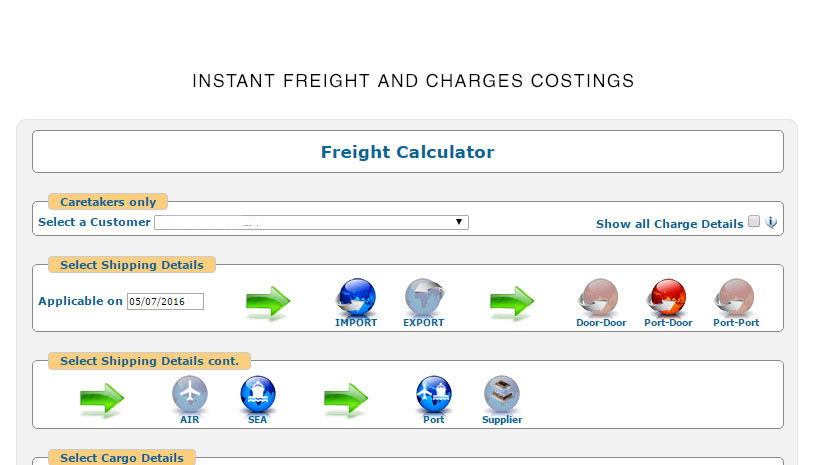Choose the Port-Door shipping option
819x465 pixels.
coord(667,297)
